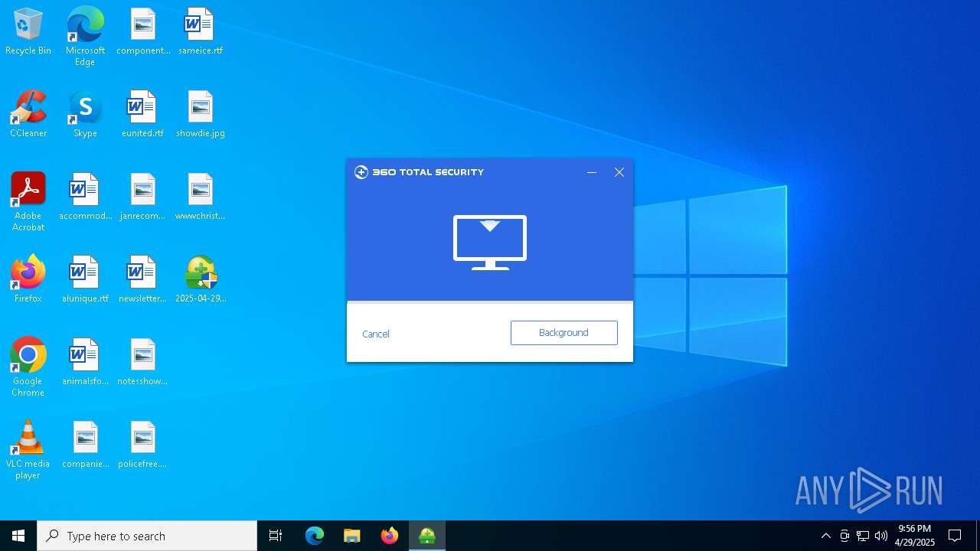Image resolution: width=980 pixels, height=551 pixels.
Task: Select the 2025-04-29... installer icon on desktop
Action: (x=201, y=280)
